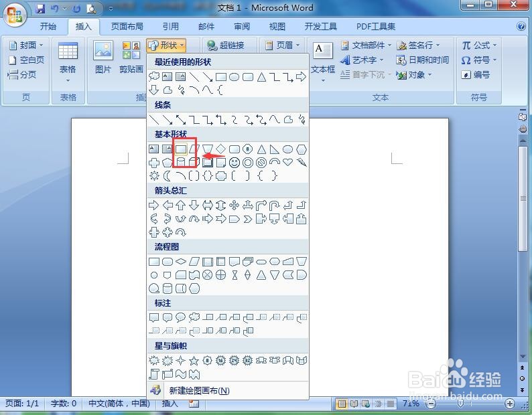This screenshot has width=532, height=415.
Task: Pick the Smiley Face shape
Action: point(234,163)
